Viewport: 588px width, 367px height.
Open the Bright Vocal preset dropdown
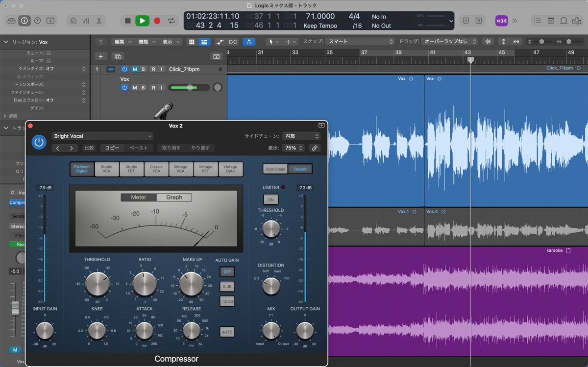102,136
